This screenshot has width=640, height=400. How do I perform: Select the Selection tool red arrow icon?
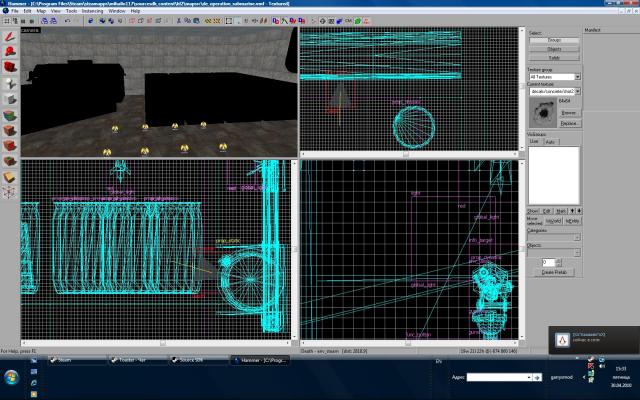click(x=9, y=35)
